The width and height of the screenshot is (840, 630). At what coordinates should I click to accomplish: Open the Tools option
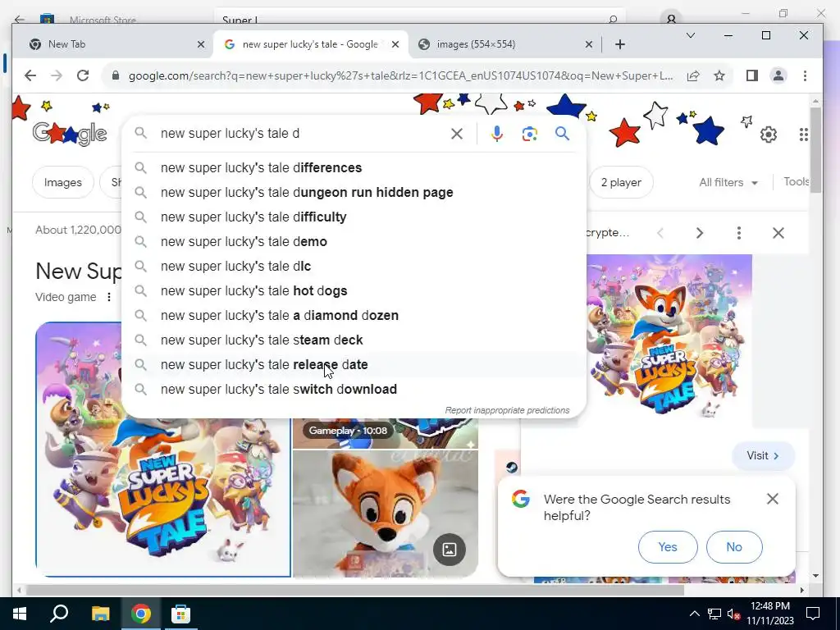tap(797, 181)
